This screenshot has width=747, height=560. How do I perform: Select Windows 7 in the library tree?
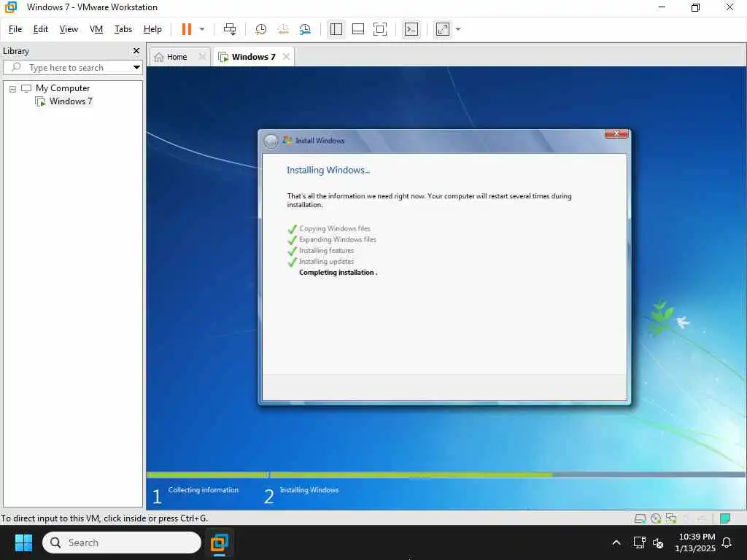71,101
